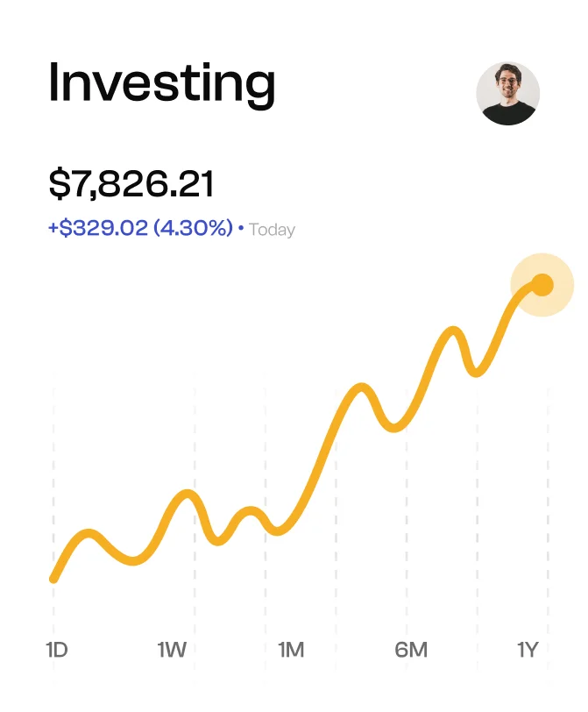Switch to the 1Y time range

point(528,650)
